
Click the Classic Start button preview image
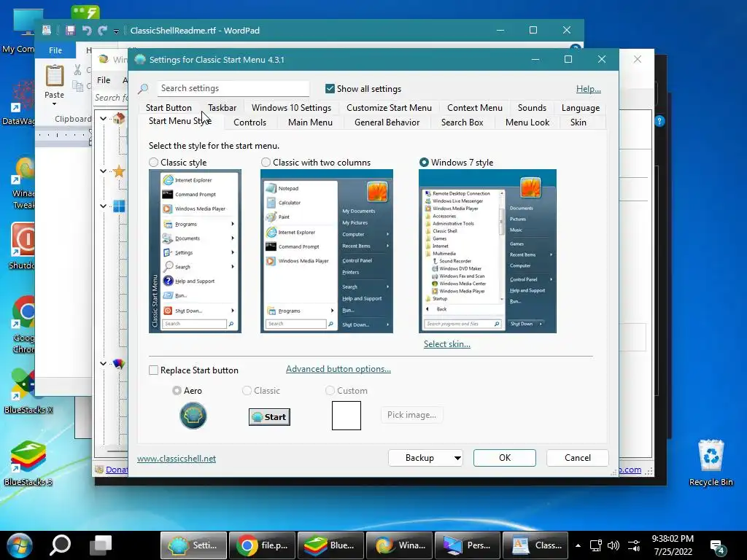(x=269, y=416)
